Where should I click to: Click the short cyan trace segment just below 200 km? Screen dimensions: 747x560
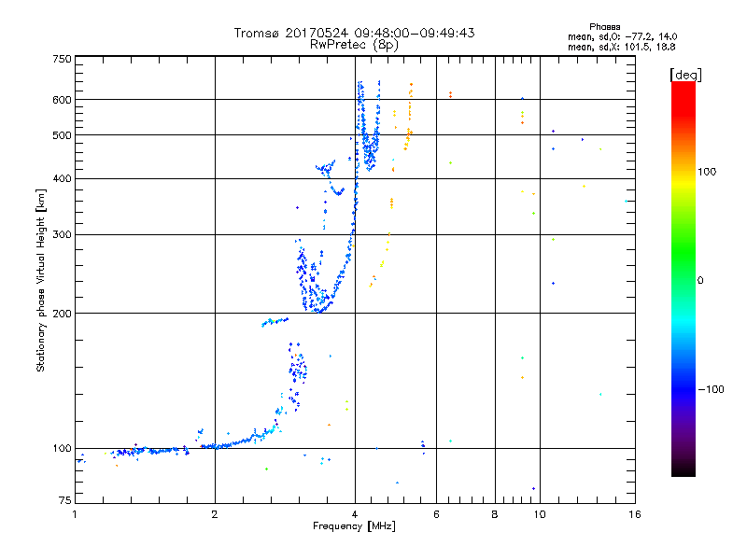pos(275,322)
